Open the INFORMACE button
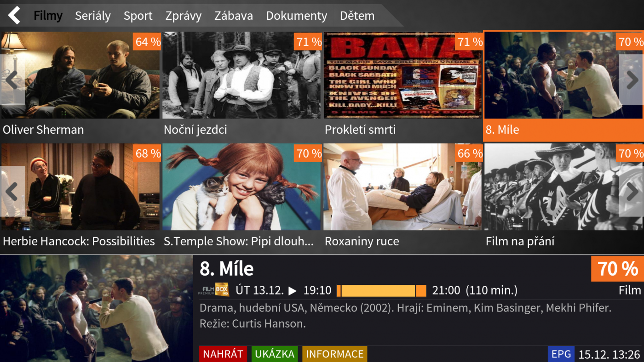This screenshot has width=644, height=362. tap(334, 354)
